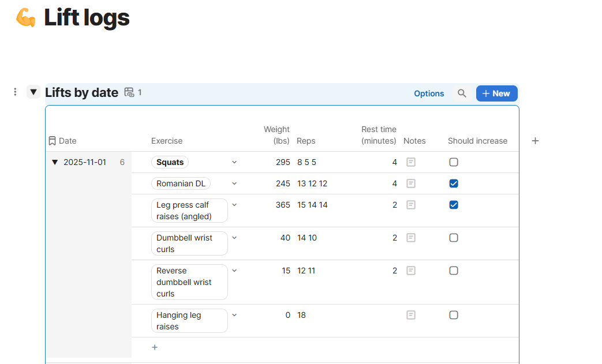Screen dimensions: 602x364
Task: Add a new column with plus icon
Action: [x=535, y=141]
